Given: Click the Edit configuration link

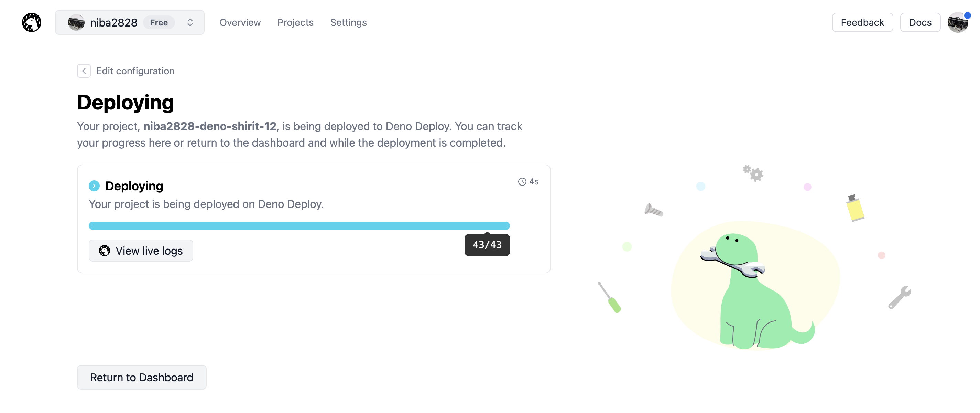Looking at the screenshot, I should pyautogui.click(x=135, y=71).
